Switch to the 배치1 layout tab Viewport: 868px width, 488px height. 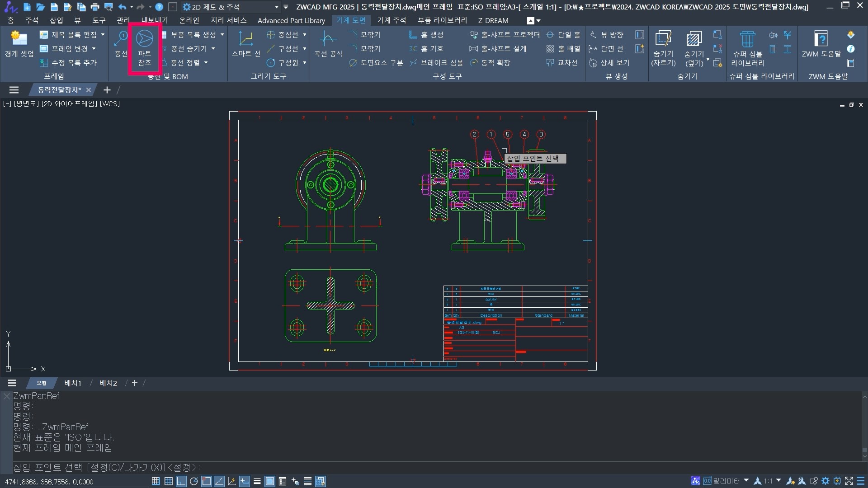point(72,383)
